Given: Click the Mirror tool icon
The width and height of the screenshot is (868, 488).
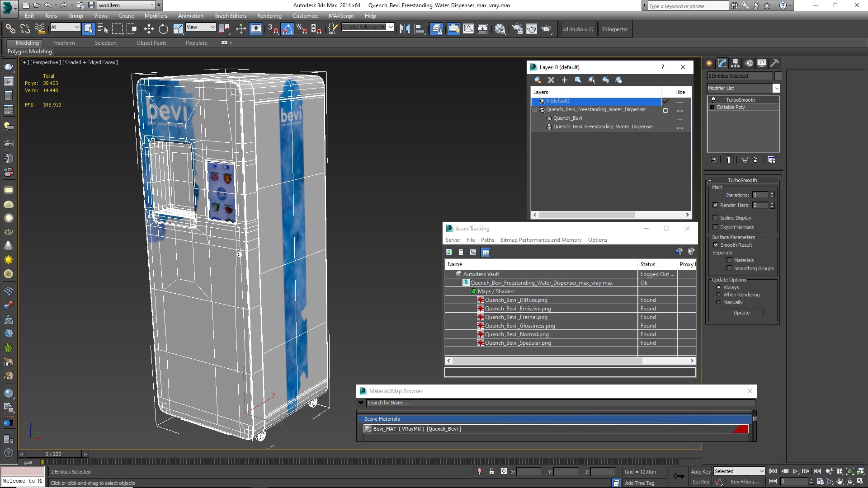Looking at the screenshot, I should pos(405,29).
